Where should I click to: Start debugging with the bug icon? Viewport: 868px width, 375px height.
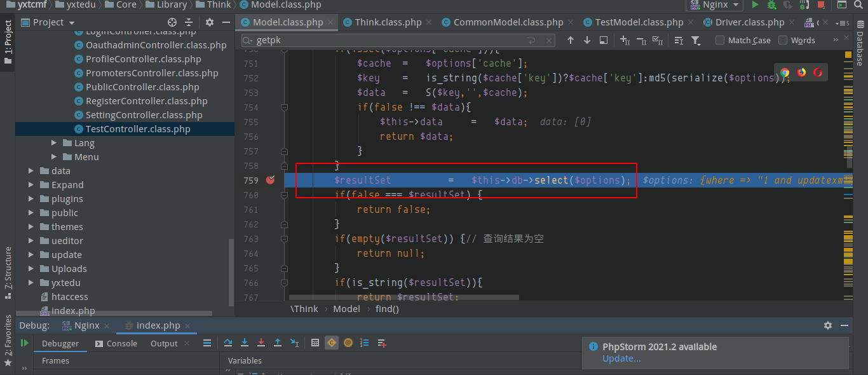(x=771, y=4)
